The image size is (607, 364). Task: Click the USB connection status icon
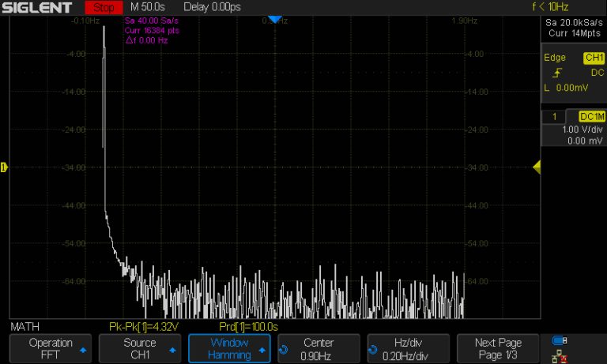click(560, 340)
